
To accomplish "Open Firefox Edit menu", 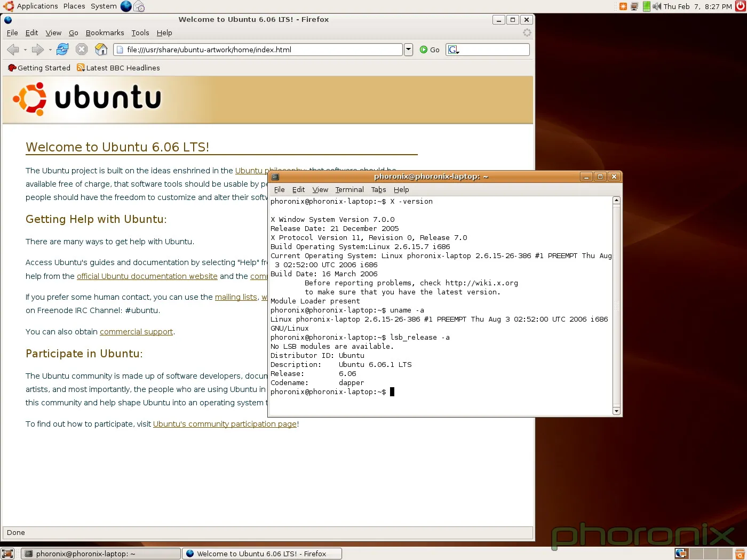I will (31, 33).
